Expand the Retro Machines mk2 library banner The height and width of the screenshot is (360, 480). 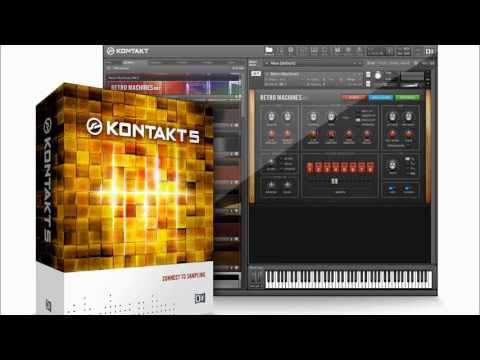173,87
